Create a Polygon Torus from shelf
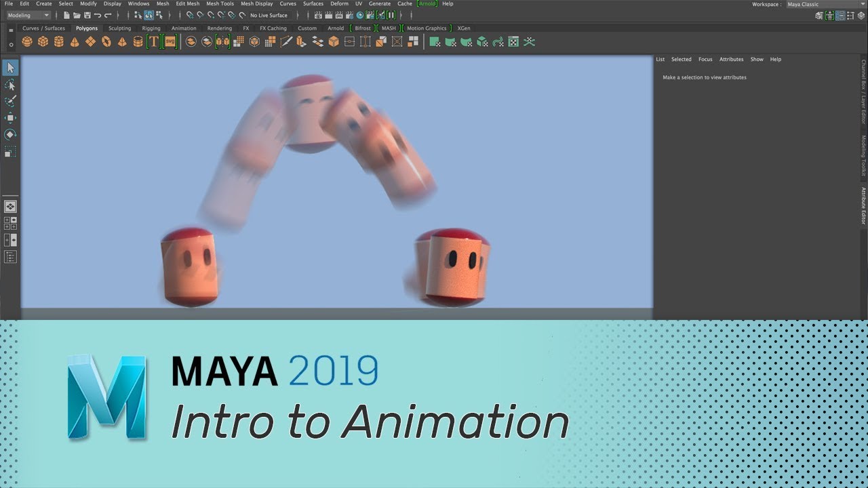Viewport: 868px width, 488px height. 106,42
